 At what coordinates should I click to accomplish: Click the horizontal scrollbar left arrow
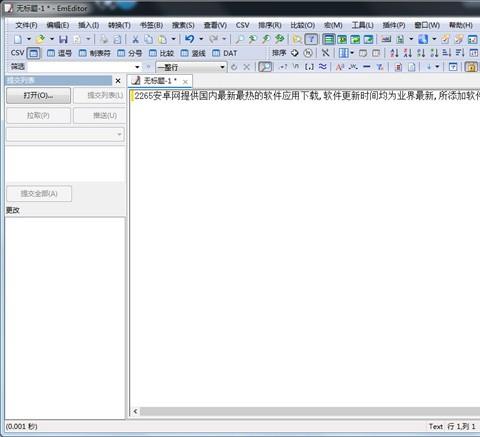(135, 411)
